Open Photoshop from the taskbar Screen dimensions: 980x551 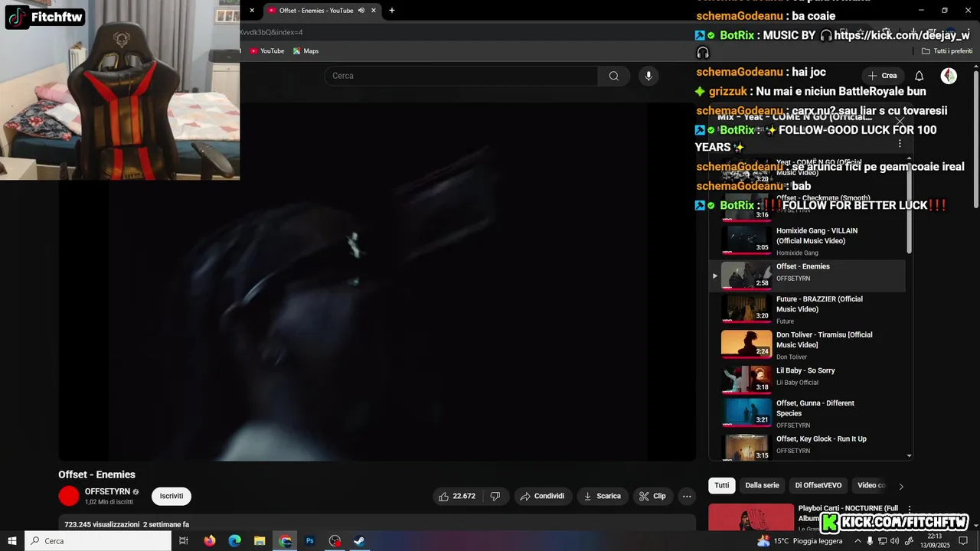pyautogui.click(x=310, y=541)
